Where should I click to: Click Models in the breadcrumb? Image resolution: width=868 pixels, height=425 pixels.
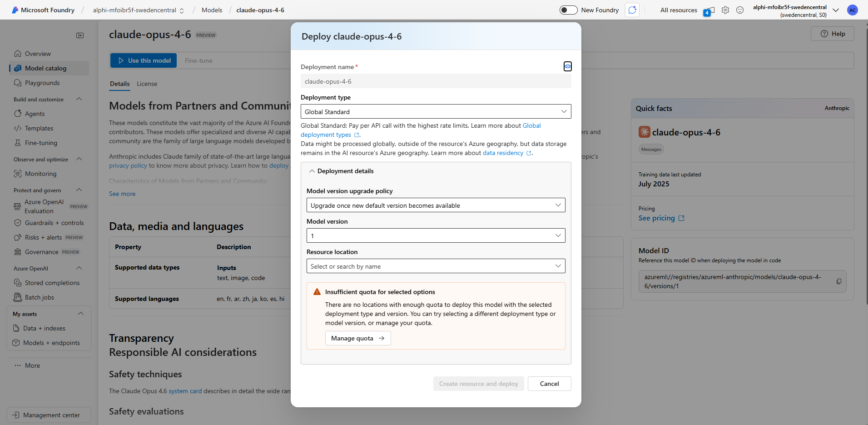click(x=212, y=10)
